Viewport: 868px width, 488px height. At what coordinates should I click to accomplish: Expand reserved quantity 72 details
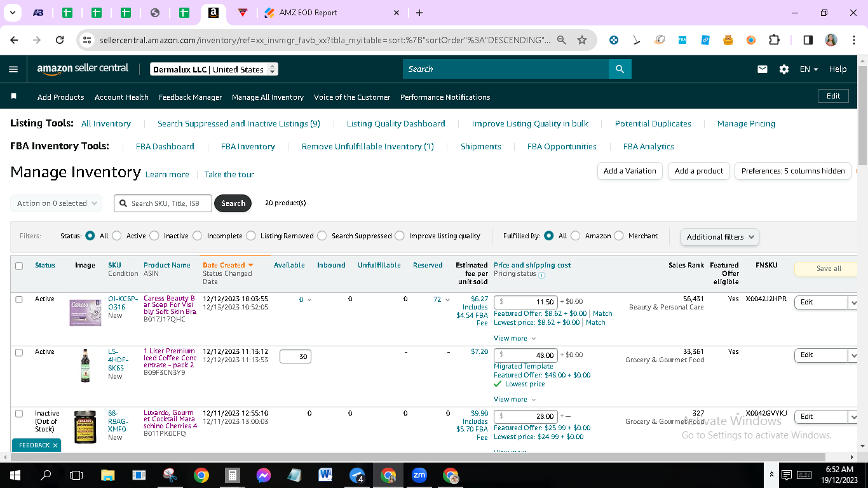[x=440, y=299]
